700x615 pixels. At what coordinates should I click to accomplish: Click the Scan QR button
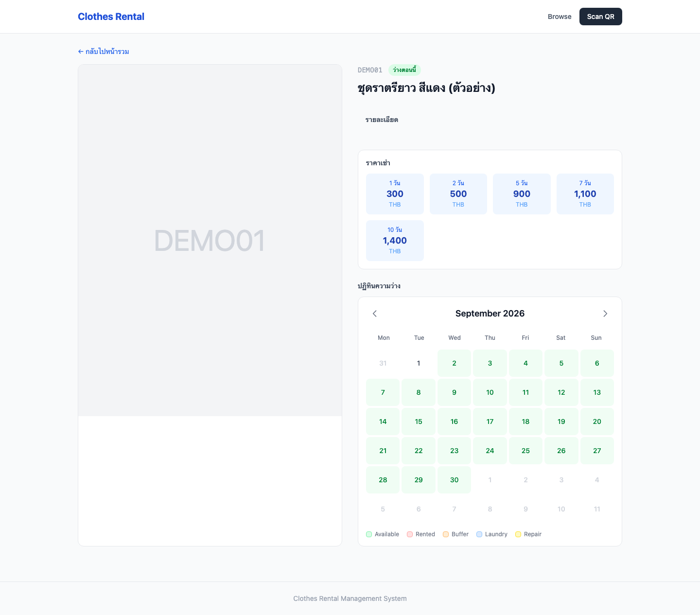pos(601,17)
